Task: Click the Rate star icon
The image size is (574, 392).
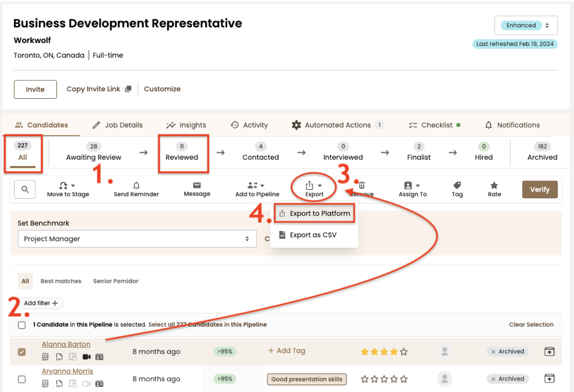Action: tap(494, 185)
